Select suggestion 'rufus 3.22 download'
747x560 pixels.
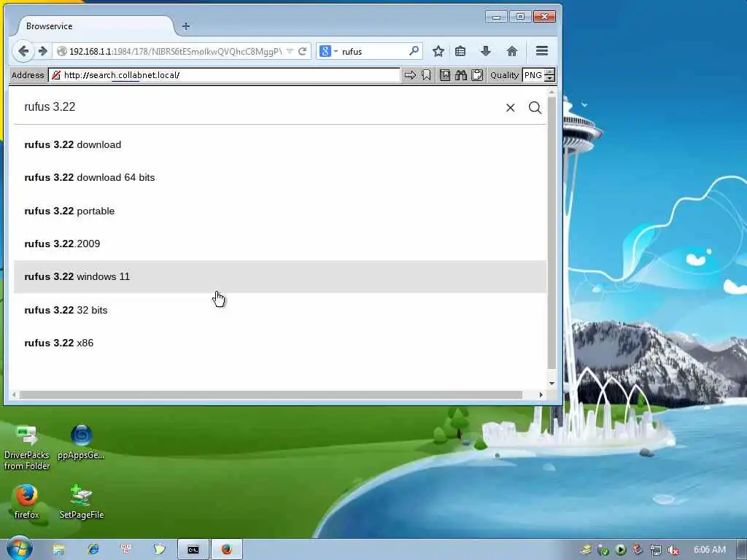coord(280,145)
